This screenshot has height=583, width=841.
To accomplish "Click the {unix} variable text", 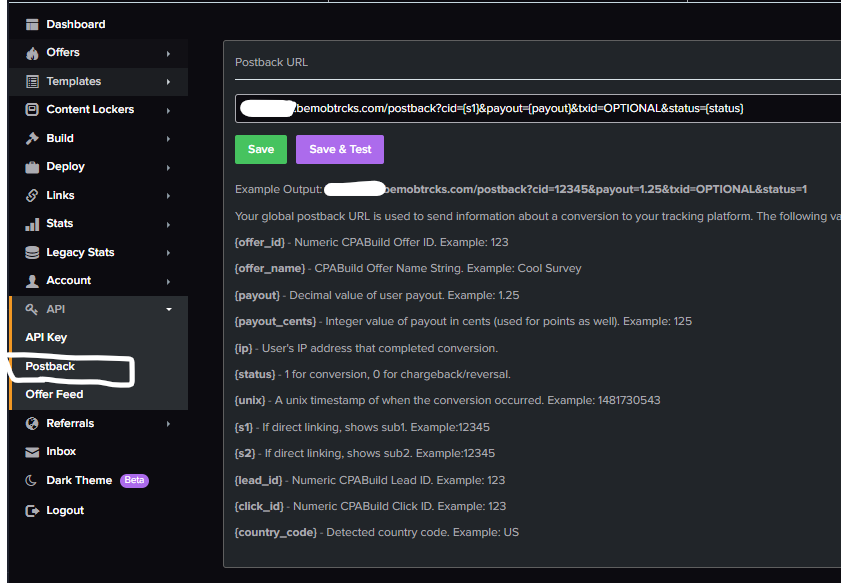I will click(x=250, y=401).
